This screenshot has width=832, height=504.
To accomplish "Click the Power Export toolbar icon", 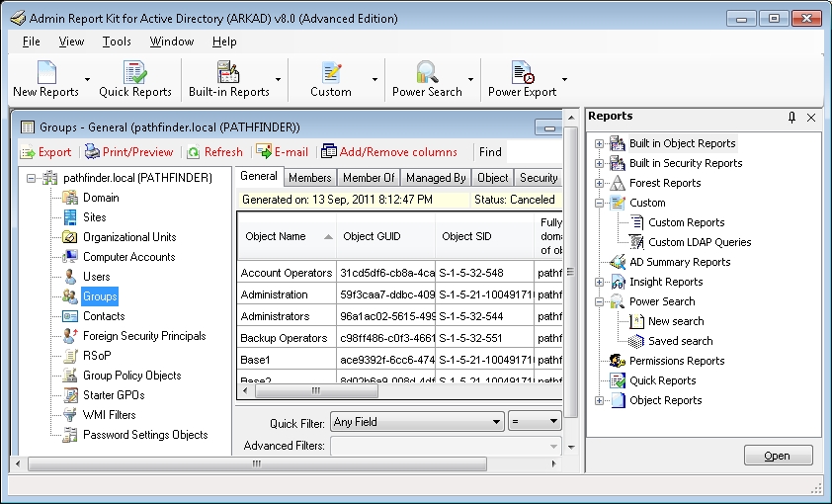I will (522, 72).
